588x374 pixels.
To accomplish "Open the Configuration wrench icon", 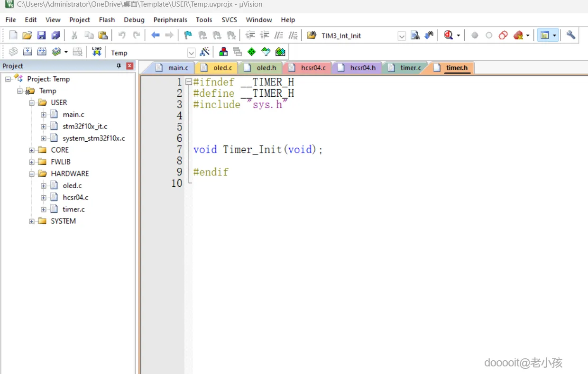I will pos(571,35).
